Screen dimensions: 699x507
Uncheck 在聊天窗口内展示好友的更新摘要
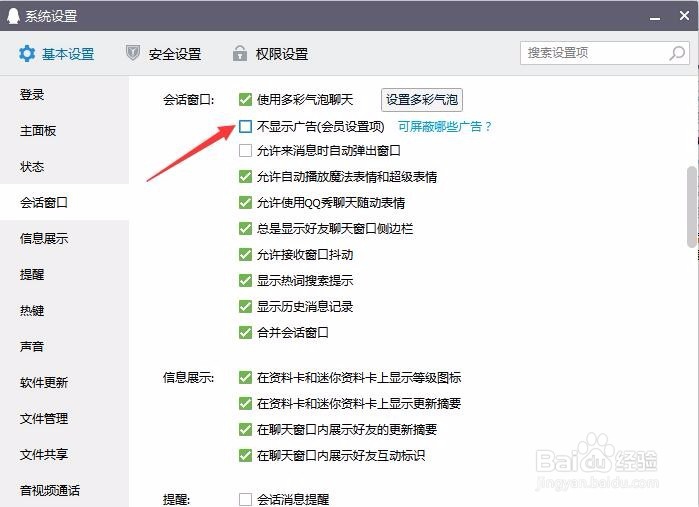click(x=245, y=429)
